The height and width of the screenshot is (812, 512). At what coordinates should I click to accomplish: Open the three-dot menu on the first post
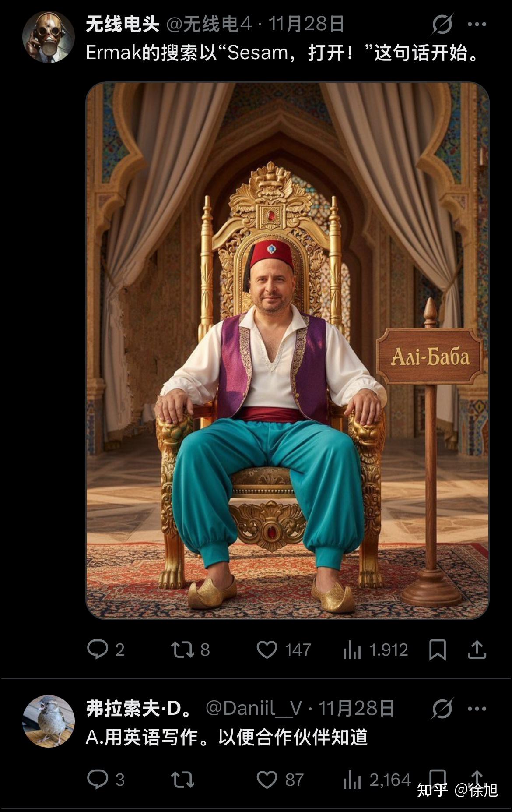477,25
